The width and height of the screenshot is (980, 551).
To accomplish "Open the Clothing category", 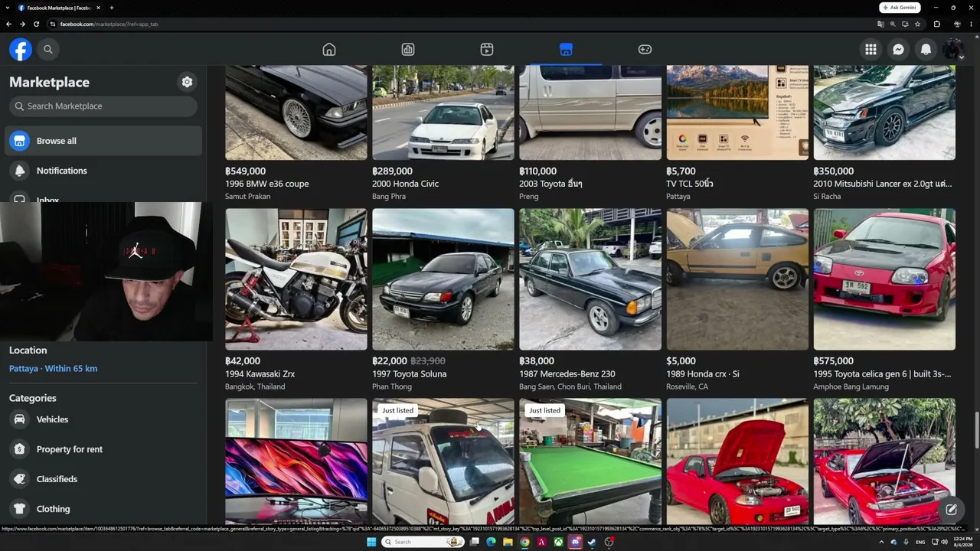I will click(x=103, y=509).
